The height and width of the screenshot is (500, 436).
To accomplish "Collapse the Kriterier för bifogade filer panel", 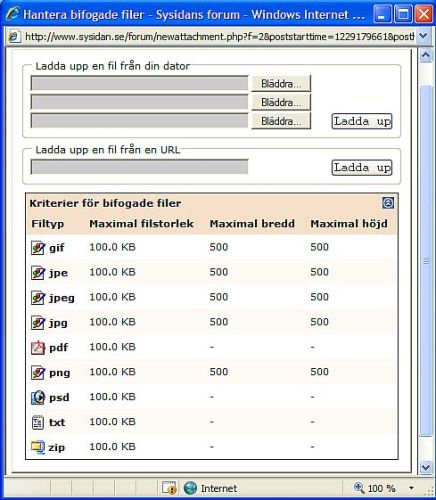I will click(x=388, y=203).
